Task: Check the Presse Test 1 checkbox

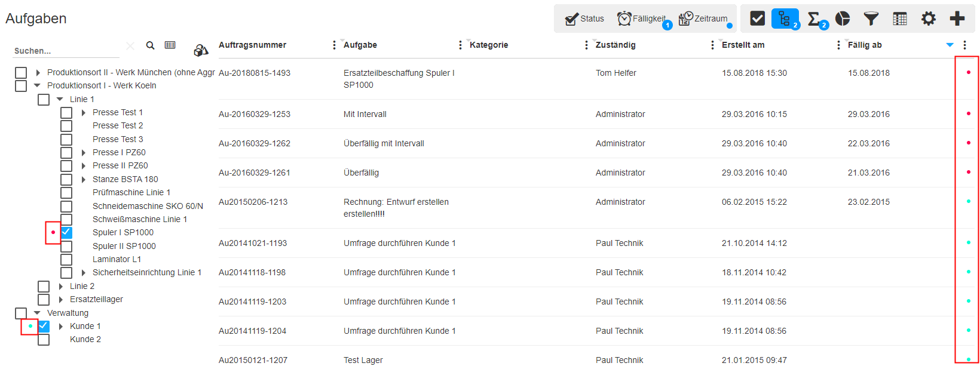Action: [66, 112]
